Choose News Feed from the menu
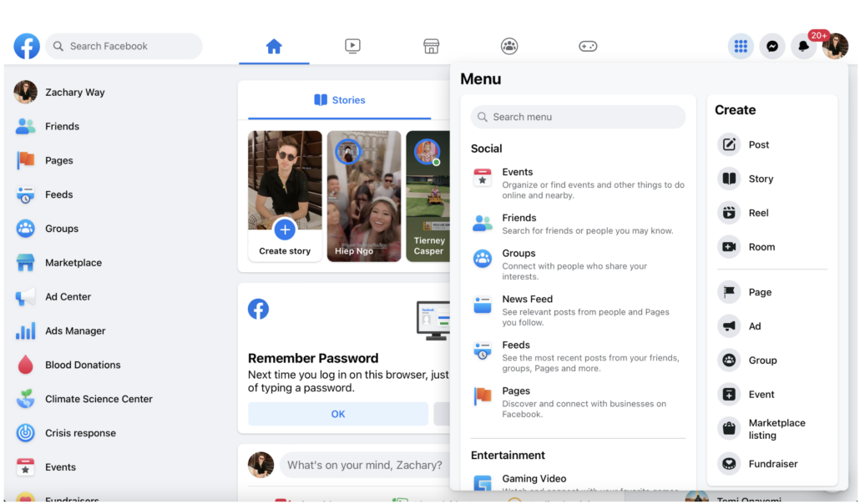860x504 pixels. [x=527, y=300]
